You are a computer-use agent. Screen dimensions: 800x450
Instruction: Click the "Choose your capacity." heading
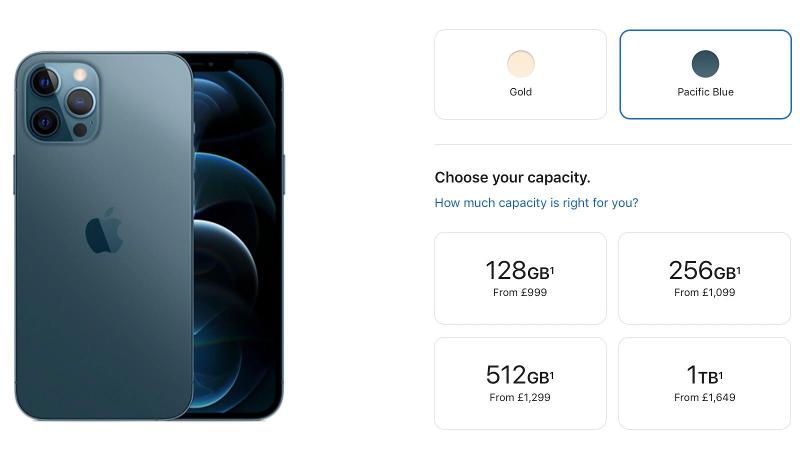[512, 178]
